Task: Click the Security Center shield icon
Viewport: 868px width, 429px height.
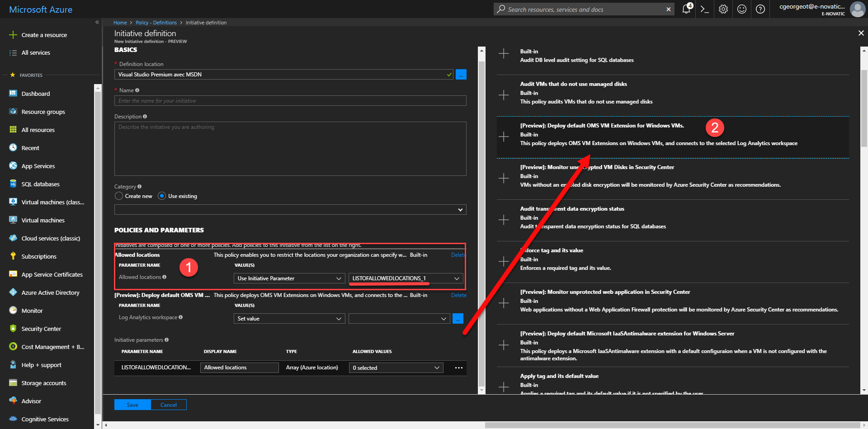Action: pyautogui.click(x=13, y=328)
